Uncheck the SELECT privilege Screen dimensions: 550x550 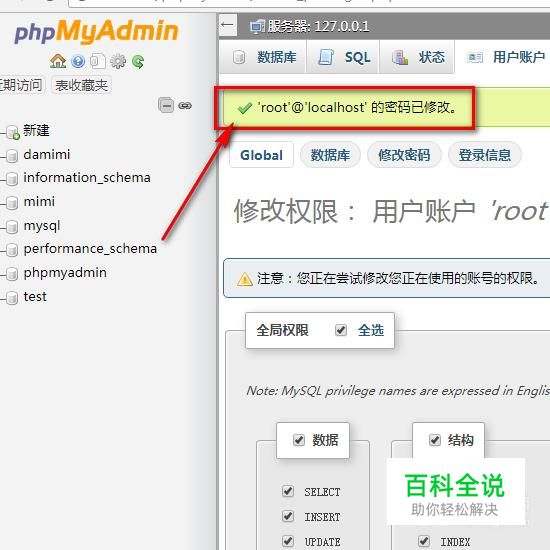pyautogui.click(x=288, y=491)
